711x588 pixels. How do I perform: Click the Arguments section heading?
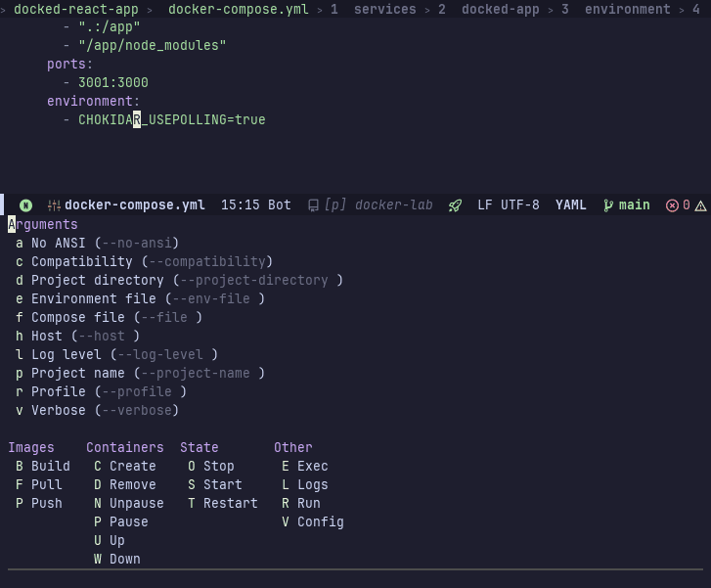(43, 225)
